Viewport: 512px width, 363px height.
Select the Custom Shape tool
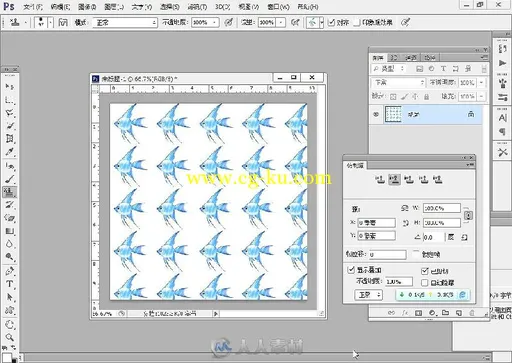(10, 310)
